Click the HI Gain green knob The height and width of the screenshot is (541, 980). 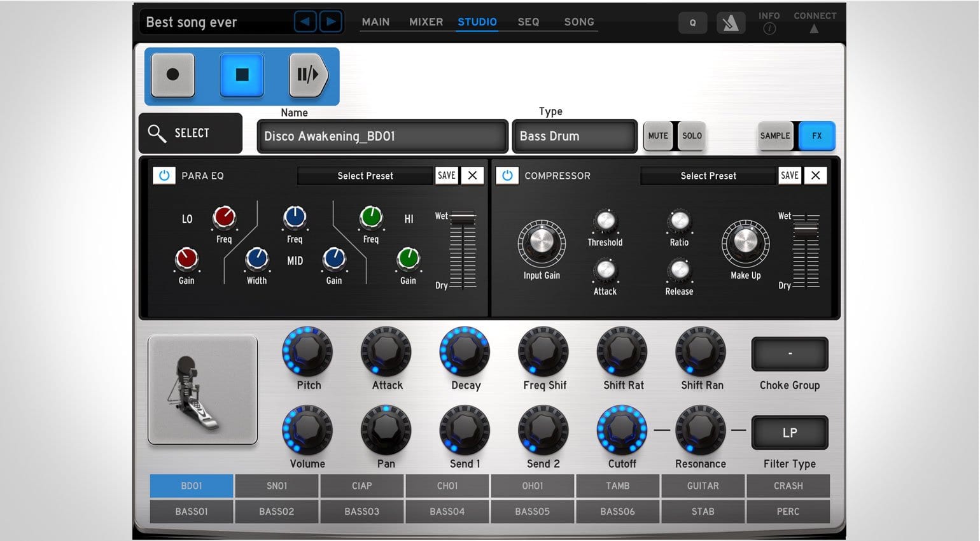coord(408,259)
